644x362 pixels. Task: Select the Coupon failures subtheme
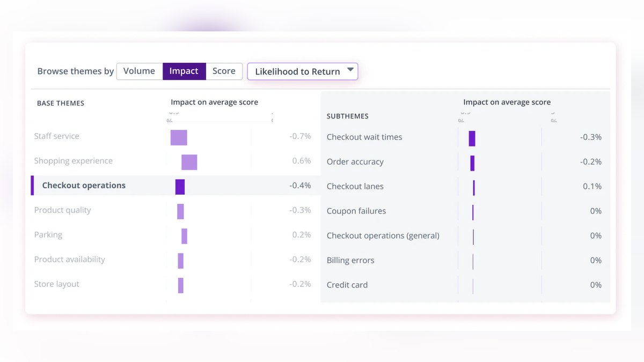click(356, 211)
